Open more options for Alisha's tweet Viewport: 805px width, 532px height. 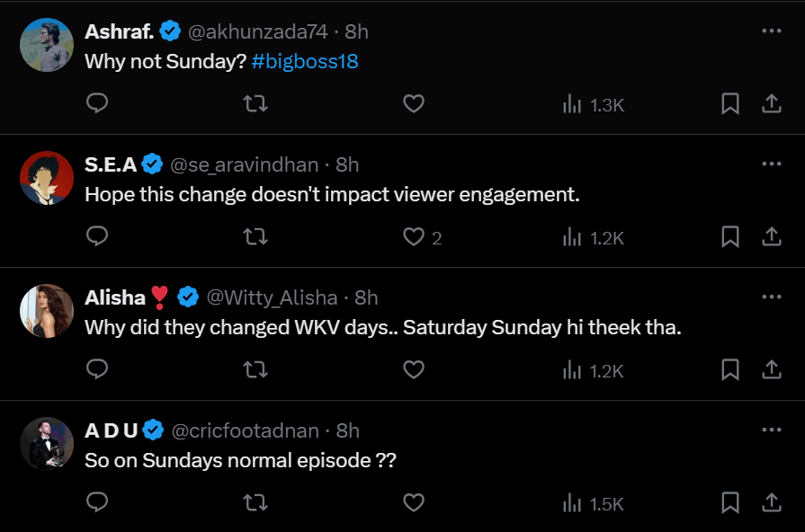[x=772, y=297]
